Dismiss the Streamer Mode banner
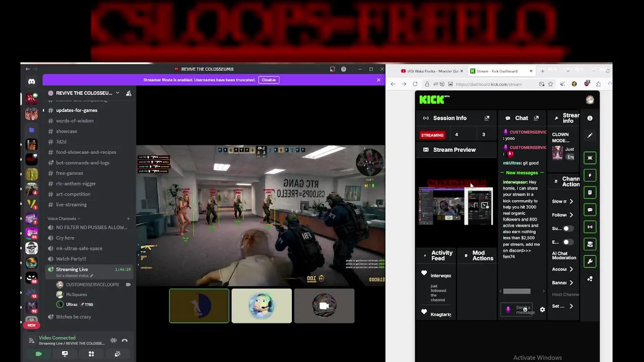 click(x=379, y=80)
